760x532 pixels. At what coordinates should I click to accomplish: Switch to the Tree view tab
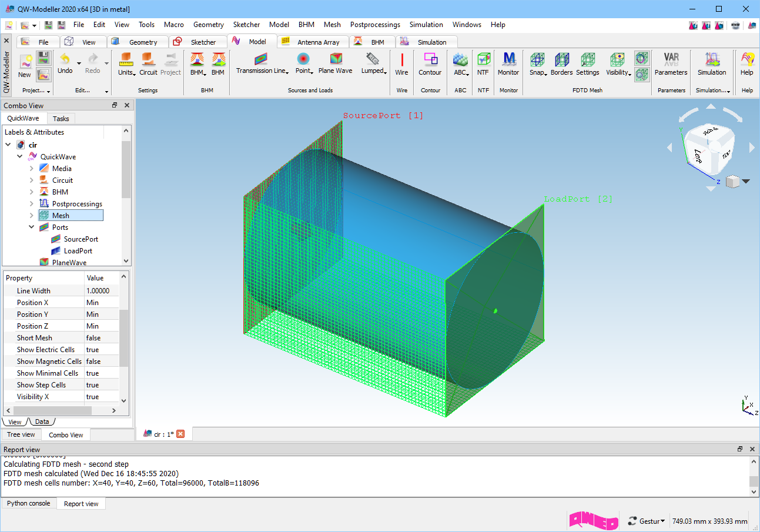[x=21, y=434]
